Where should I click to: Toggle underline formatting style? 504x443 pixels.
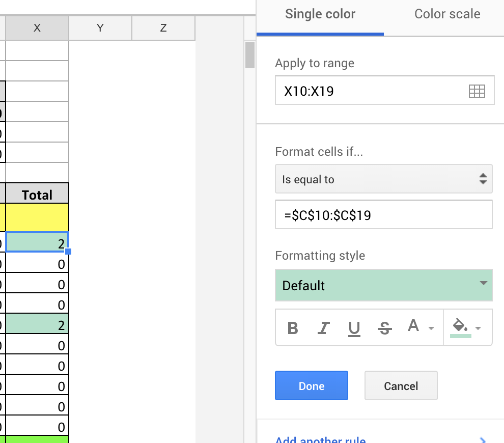point(354,327)
